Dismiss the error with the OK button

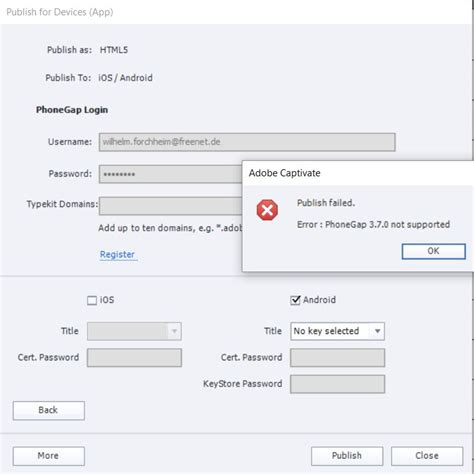[433, 251]
